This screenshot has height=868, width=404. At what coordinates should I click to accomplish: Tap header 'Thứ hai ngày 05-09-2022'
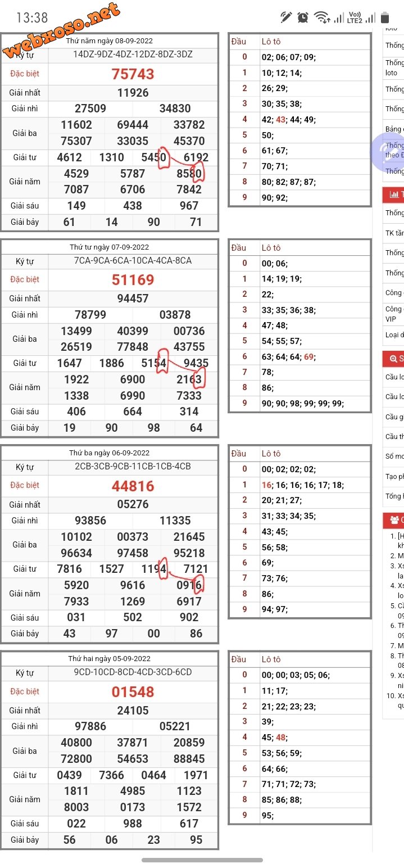110,658
